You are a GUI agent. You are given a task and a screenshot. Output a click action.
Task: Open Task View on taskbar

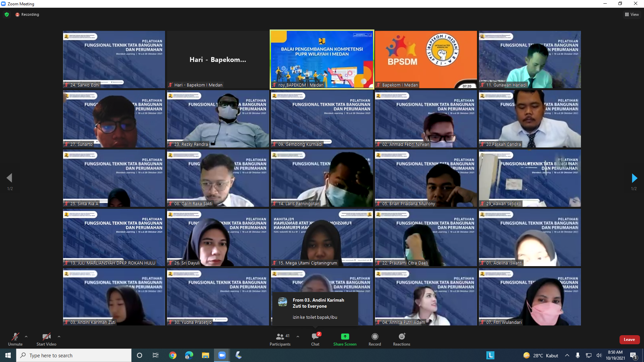point(156,355)
